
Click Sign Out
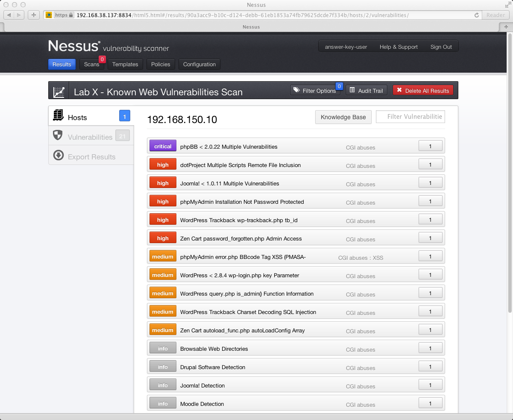click(441, 47)
